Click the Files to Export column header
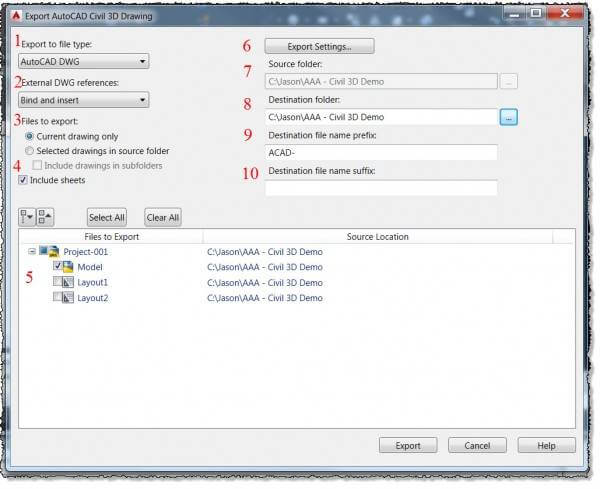 (x=111, y=237)
